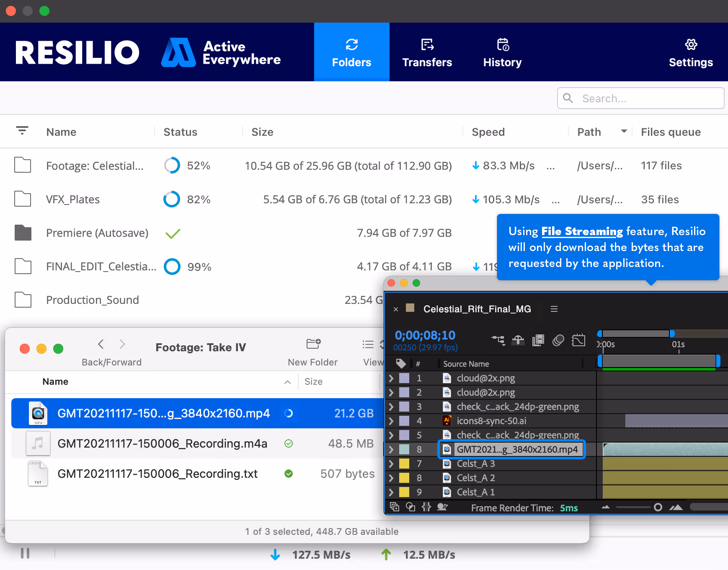Pause syncing with the pause icon
Viewport: 728px width, 570px height.
(25, 554)
